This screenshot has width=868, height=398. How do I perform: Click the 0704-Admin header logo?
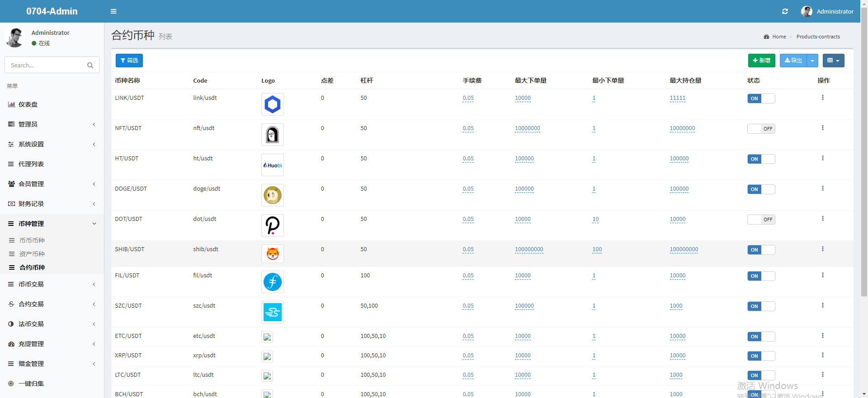tap(52, 11)
